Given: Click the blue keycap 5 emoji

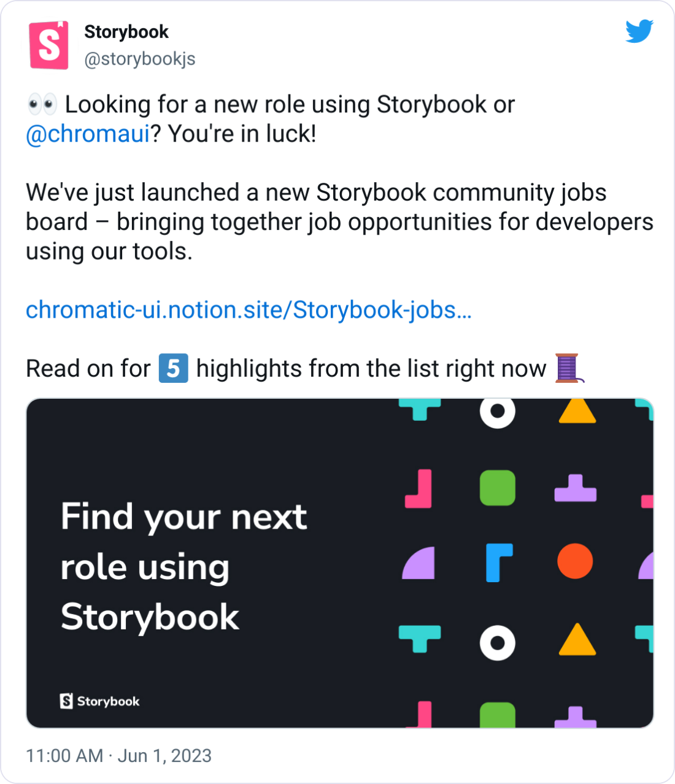Looking at the screenshot, I should click(x=174, y=368).
